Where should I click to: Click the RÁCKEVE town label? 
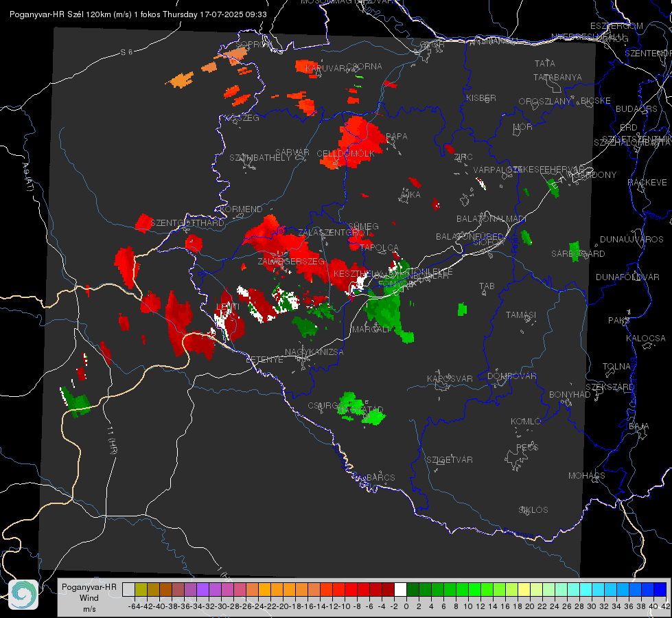tap(647, 183)
